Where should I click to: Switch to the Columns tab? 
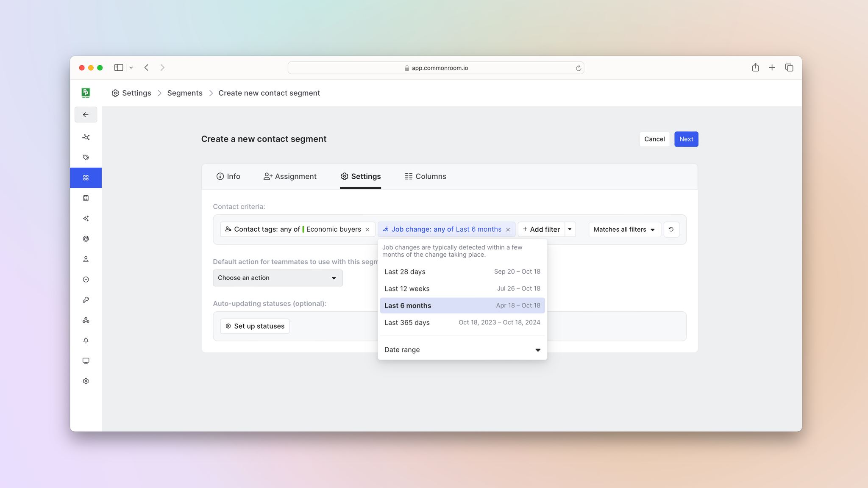tap(425, 176)
